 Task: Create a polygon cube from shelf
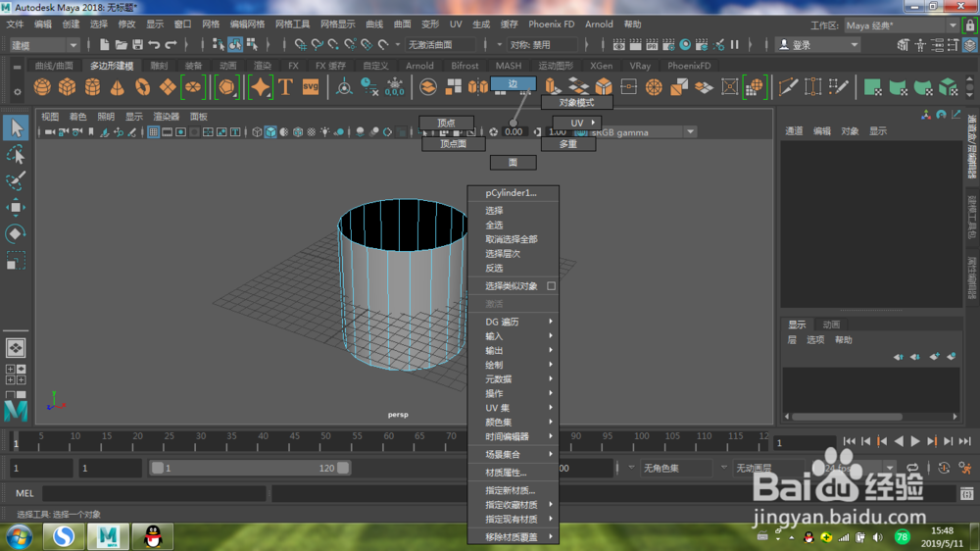(67, 87)
